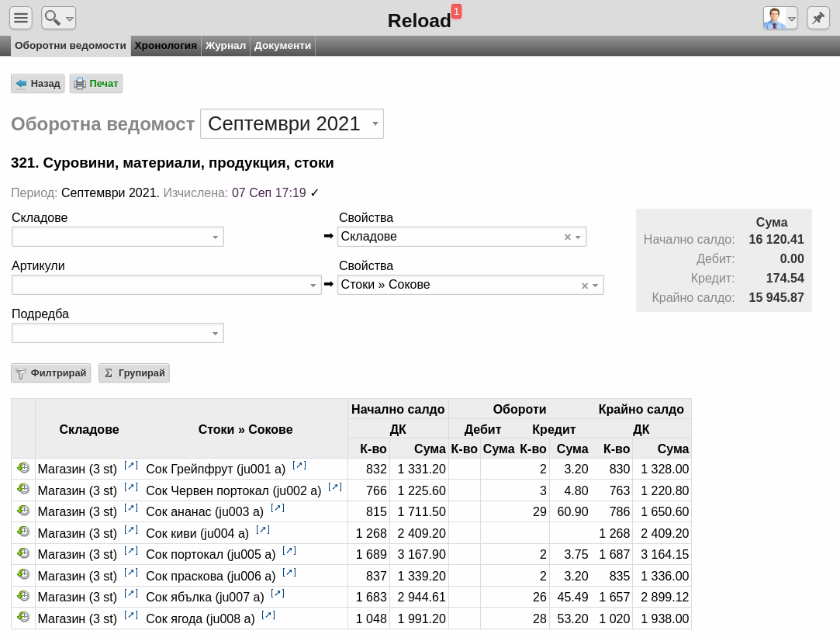Image resolution: width=840 pixels, height=641 pixels.
Task: Switch to Журнал tab
Action: coord(226,46)
